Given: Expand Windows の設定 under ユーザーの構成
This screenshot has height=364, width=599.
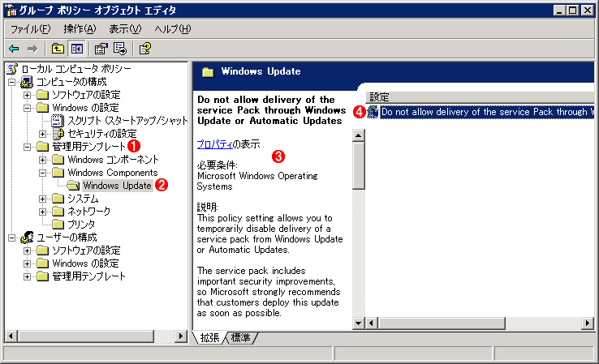Looking at the screenshot, I should 27,263.
